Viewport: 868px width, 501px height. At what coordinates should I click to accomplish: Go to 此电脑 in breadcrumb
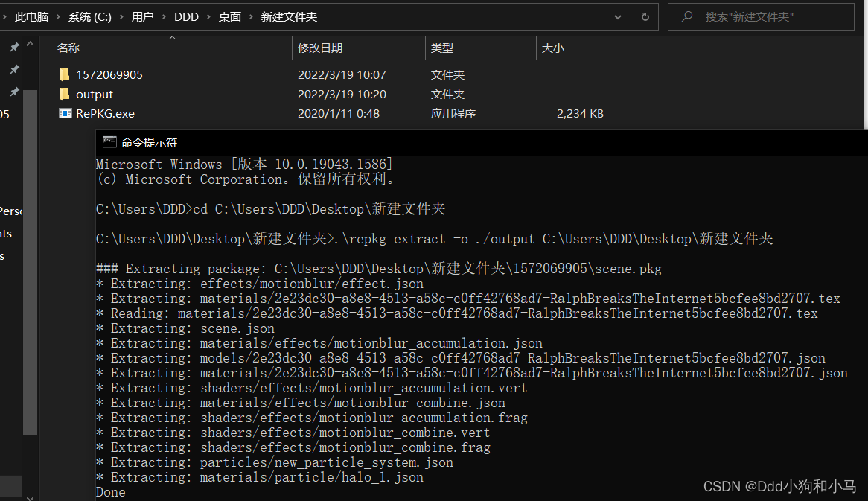(x=31, y=17)
